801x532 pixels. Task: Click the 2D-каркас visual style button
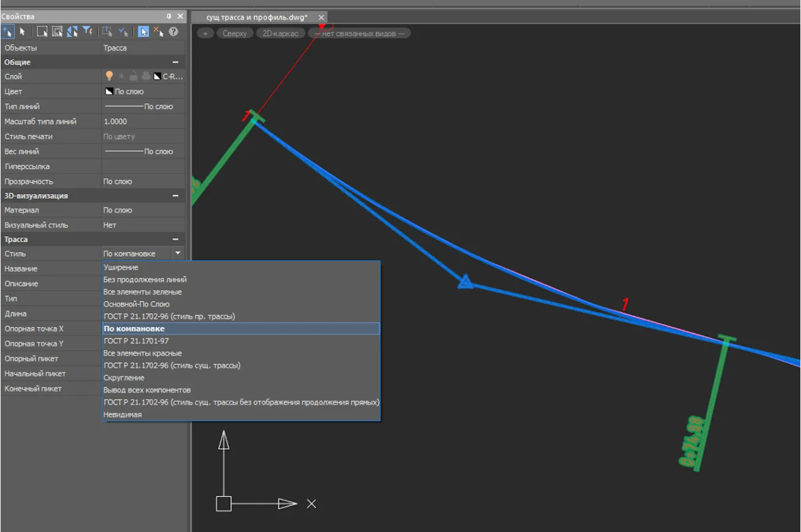click(280, 34)
